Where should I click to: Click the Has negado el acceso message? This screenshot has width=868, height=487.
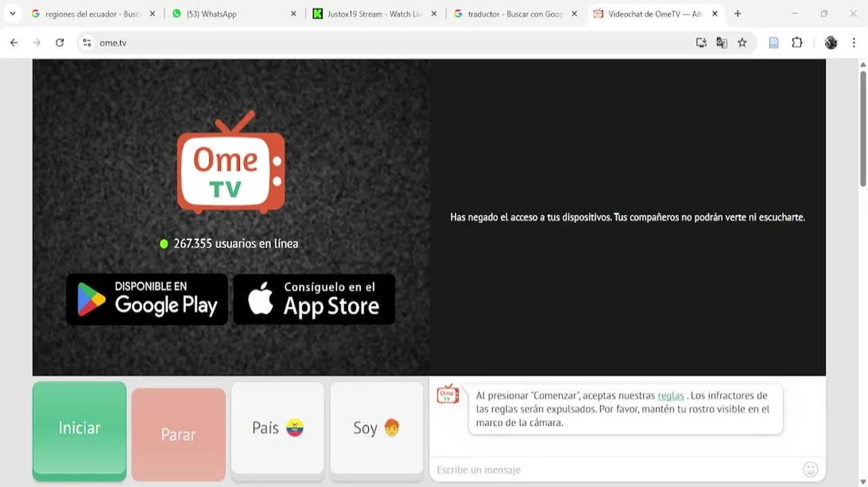point(627,217)
